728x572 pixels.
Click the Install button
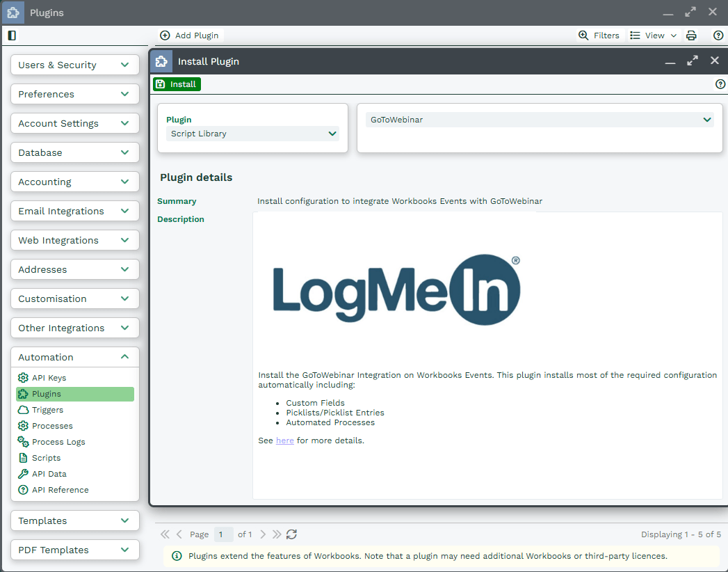click(177, 84)
